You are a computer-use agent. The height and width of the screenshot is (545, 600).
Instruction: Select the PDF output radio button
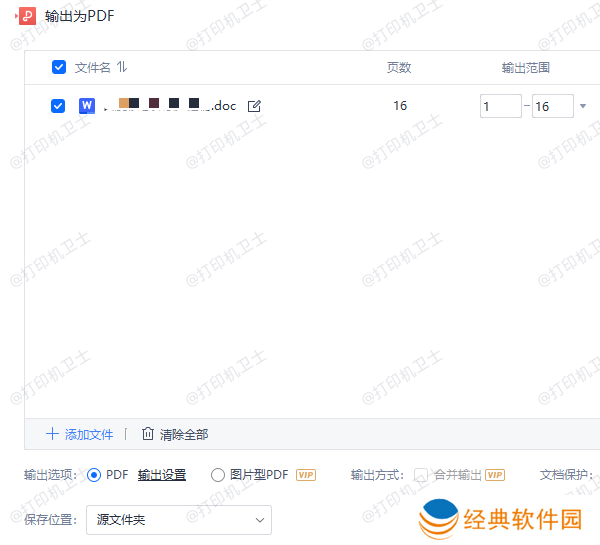[94, 475]
